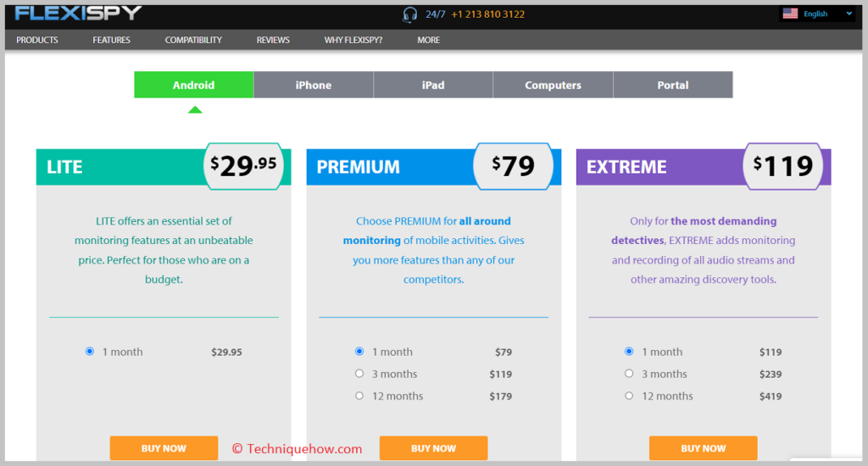This screenshot has width=868, height=466.
Task: Click the Extreme $119 price badge
Action: coord(782,166)
